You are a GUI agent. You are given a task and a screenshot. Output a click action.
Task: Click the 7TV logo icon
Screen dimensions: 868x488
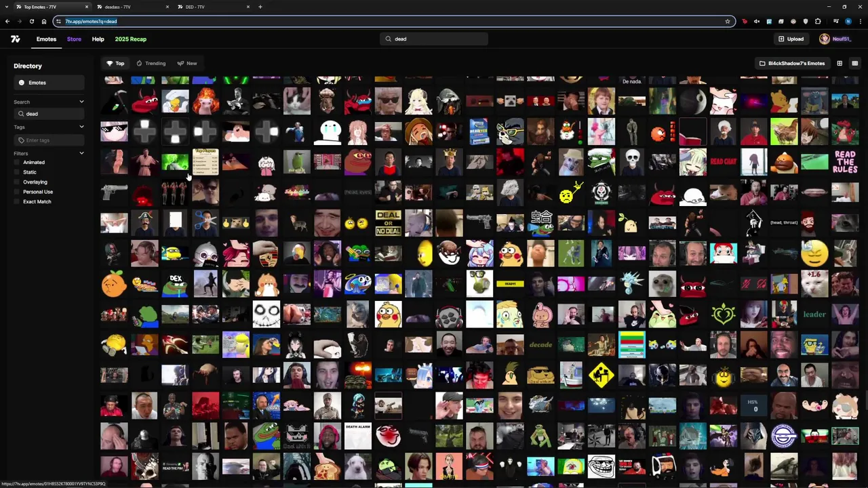tap(15, 39)
